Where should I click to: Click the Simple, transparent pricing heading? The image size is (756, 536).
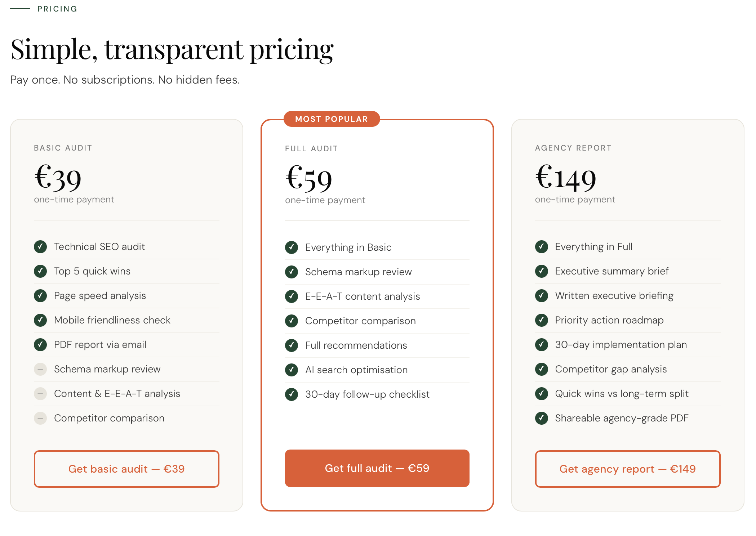172,49
